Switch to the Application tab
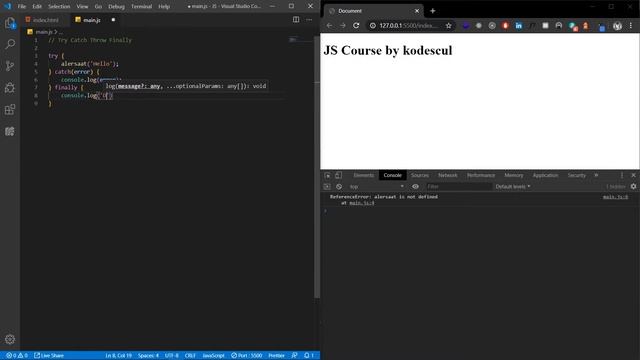Image resolution: width=640 pixels, height=360 pixels. (545, 175)
